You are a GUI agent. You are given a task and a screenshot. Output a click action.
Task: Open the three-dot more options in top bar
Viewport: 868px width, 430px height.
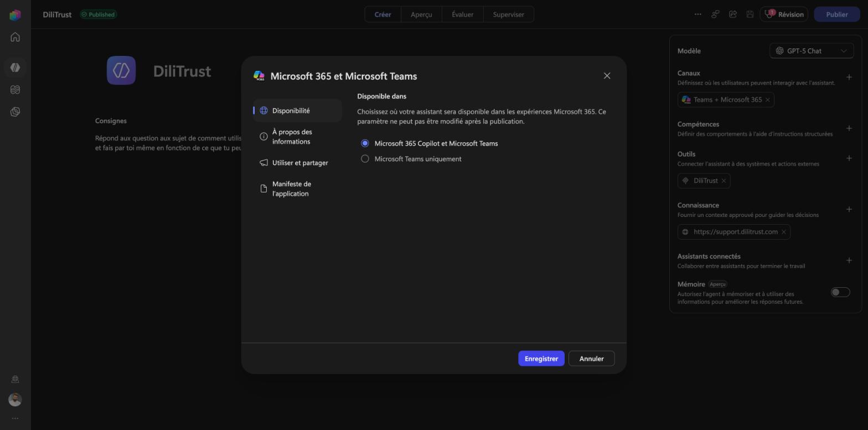[x=697, y=14]
